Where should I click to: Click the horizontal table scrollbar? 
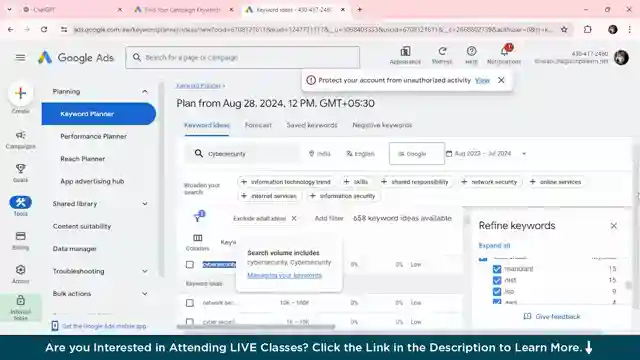[256, 327]
